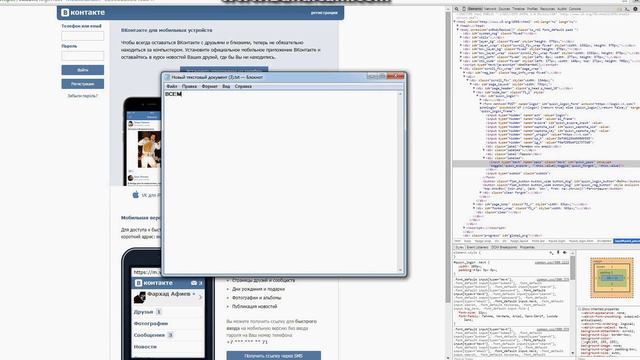Click the Notepad title bar document icon
Screen dimensions: 640x360
pos(167,77)
